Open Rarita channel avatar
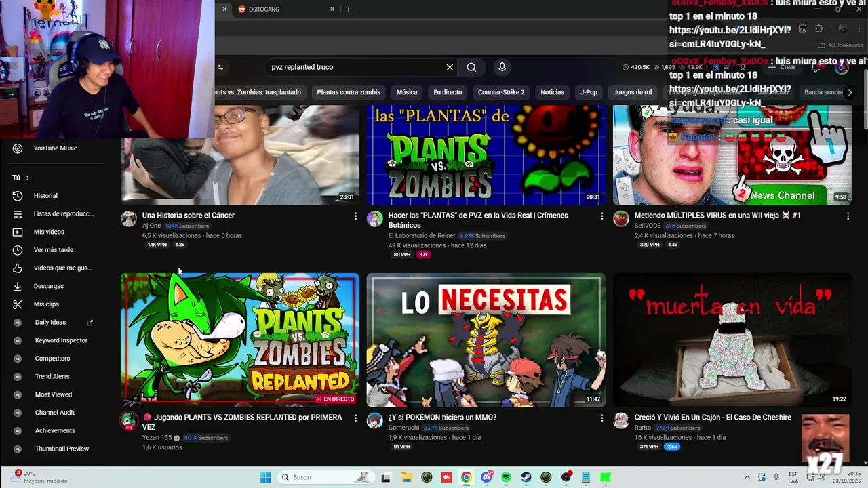This screenshot has width=868, height=488. [621, 420]
